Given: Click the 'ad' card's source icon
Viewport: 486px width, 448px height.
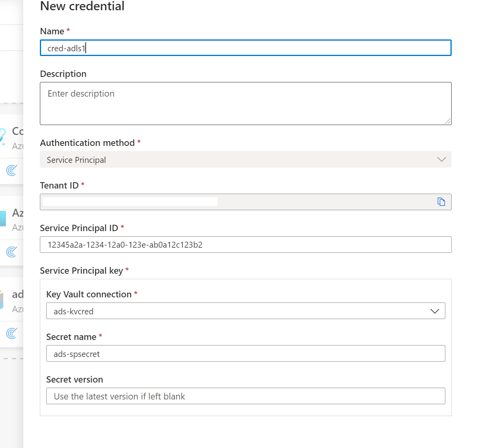Looking at the screenshot, I should pos(2,300).
